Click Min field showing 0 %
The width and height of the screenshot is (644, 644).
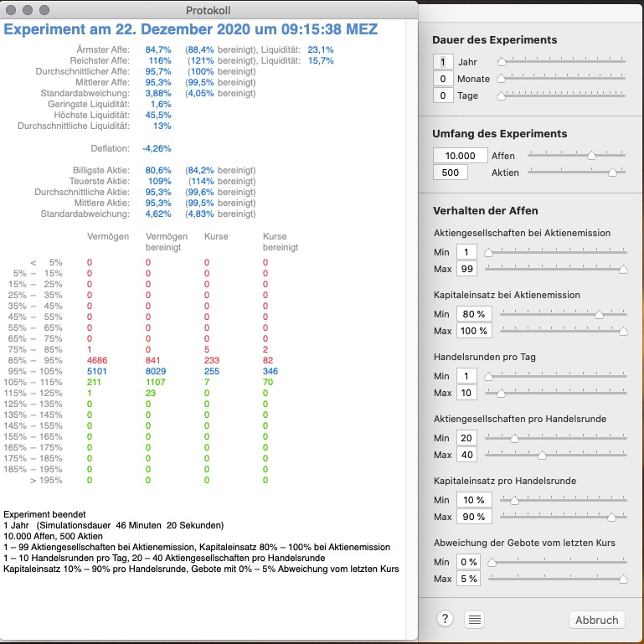(469, 562)
